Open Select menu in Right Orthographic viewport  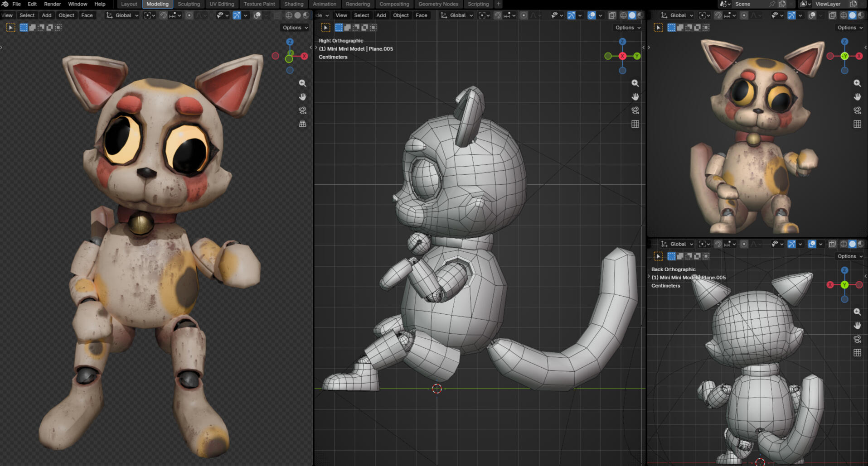[361, 15]
